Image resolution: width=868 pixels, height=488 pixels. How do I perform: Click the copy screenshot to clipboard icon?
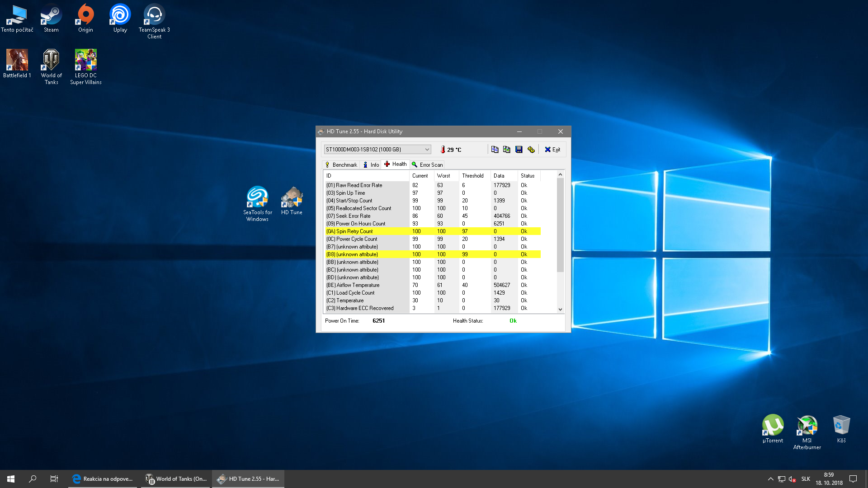click(x=506, y=150)
